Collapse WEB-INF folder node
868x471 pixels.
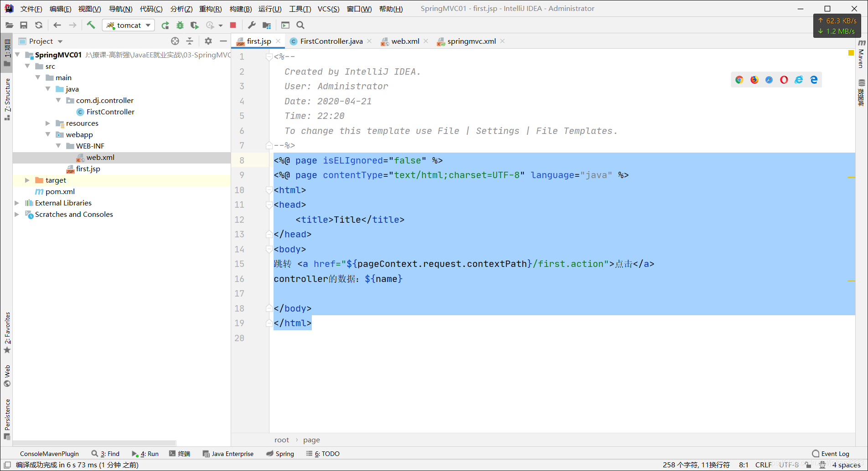[x=58, y=146]
